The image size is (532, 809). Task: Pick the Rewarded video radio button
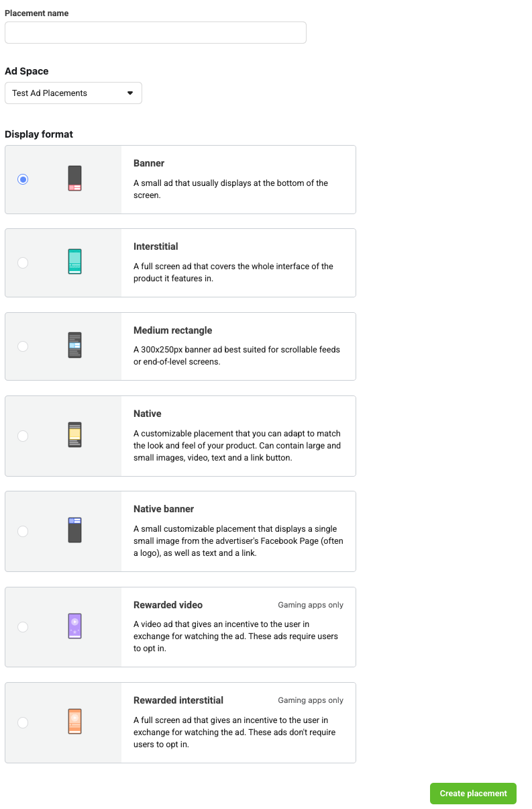click(23, 626)
